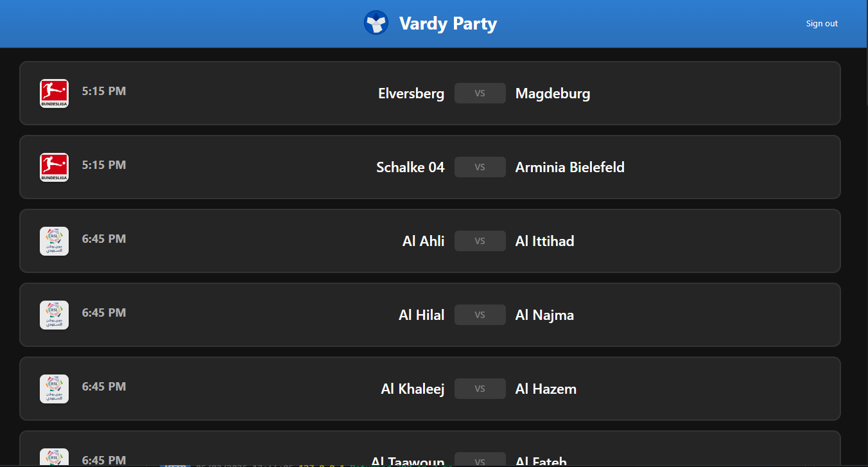The image size is (868, 467).
Task: Click Bundesliga icon beside Elversberg match
Action: 54,93
